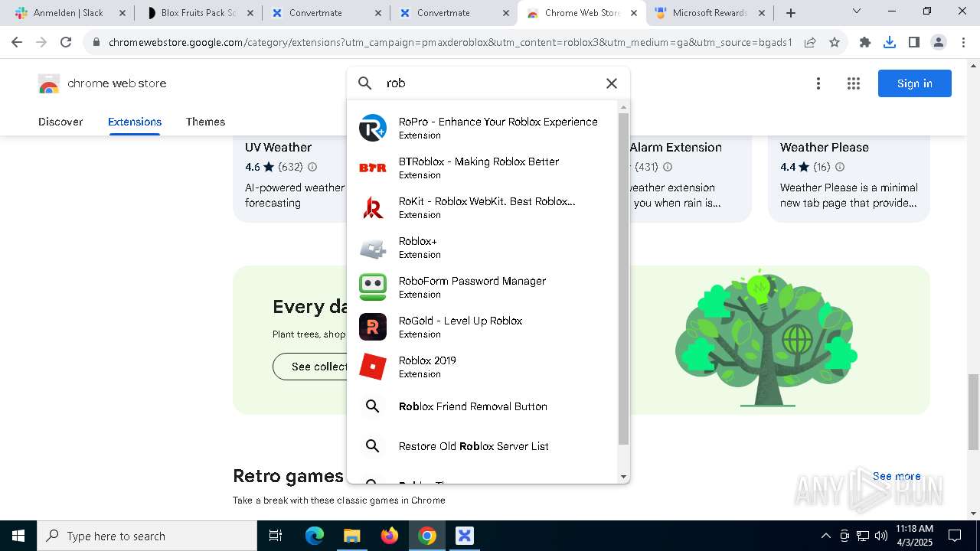Screen dimensions: 980x551
Task: Launch Firefox from taskbar
Action: click(x=390, y=536)
